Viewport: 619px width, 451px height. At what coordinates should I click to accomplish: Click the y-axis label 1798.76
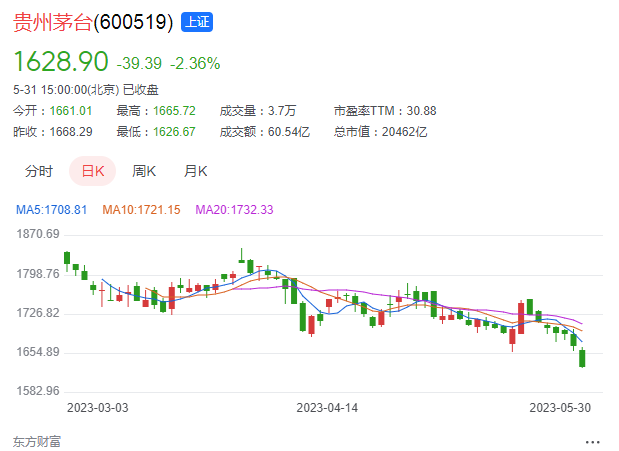coord(38,274)
